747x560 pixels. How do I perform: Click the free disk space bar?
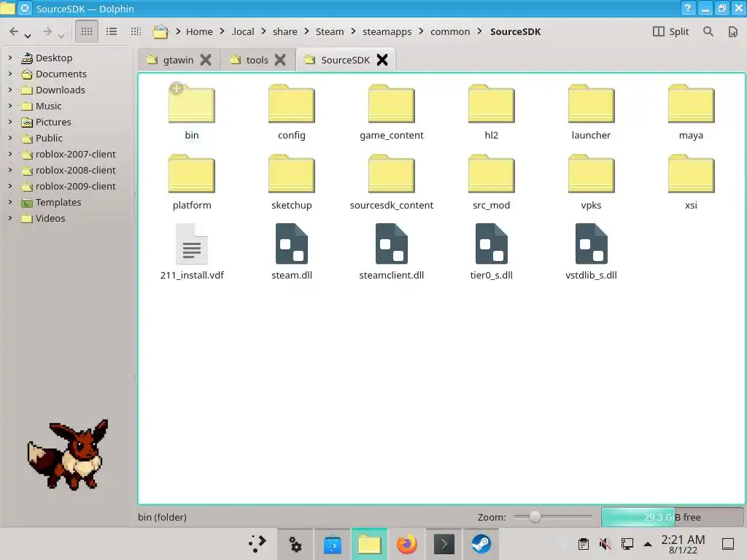pos(672,517)
